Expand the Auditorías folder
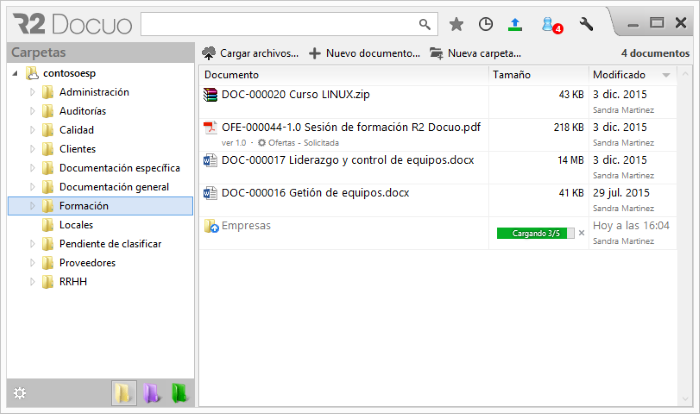This screenshot has height=414, width=700. [32, 111]
